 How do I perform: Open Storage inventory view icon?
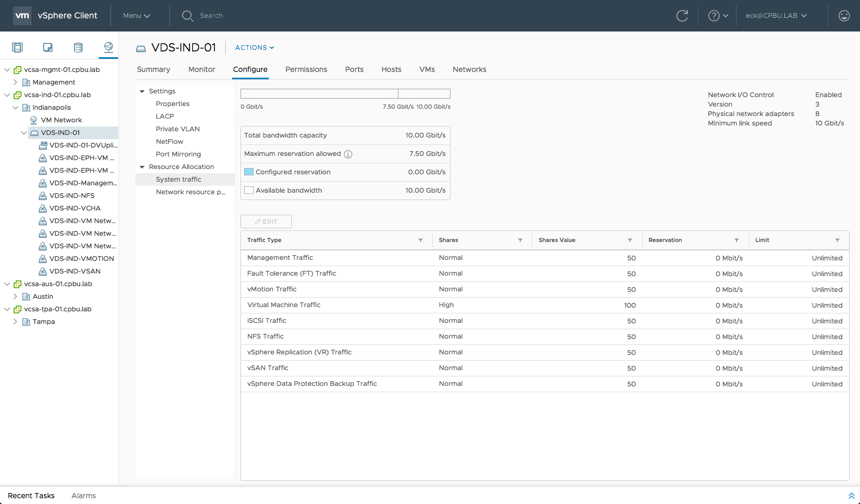78,48
